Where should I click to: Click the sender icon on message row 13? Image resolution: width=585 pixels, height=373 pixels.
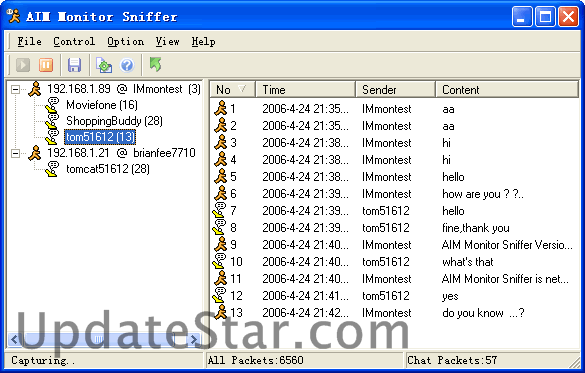click(x=220, y=312)
